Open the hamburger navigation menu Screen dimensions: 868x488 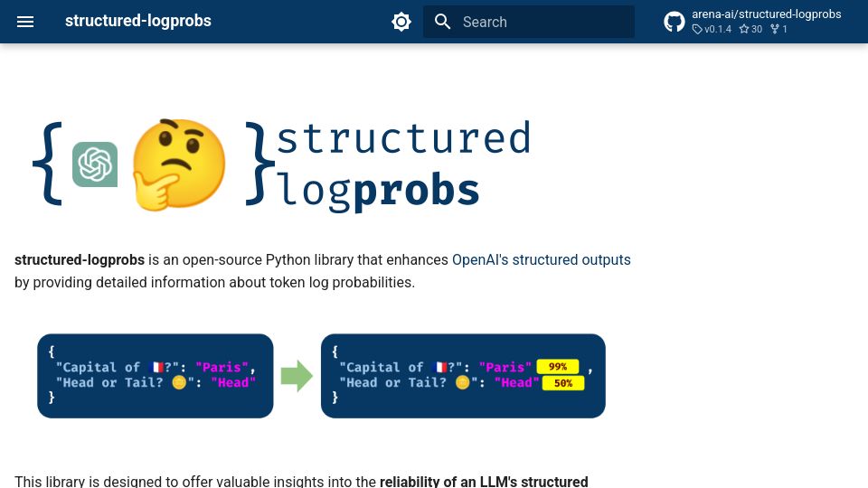pos(25,22)
